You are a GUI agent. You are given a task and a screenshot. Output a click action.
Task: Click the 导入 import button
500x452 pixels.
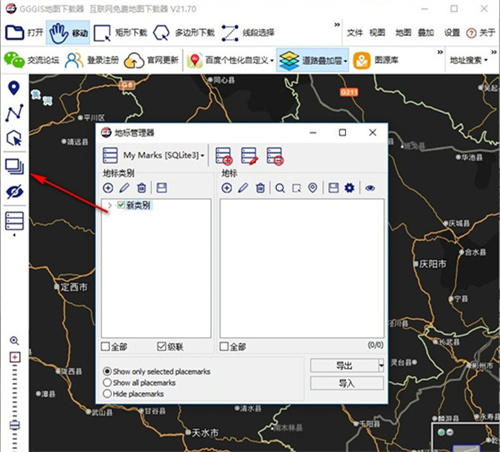point(347,383)
